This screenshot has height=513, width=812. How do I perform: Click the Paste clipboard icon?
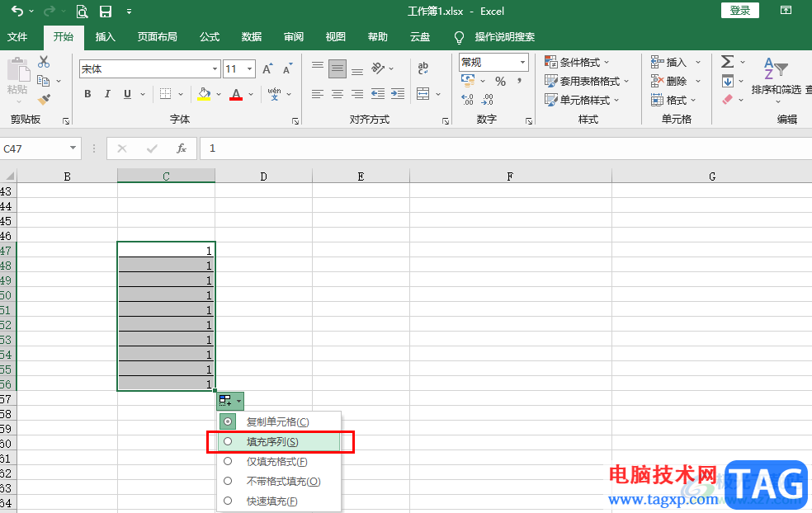coord(17,69)
